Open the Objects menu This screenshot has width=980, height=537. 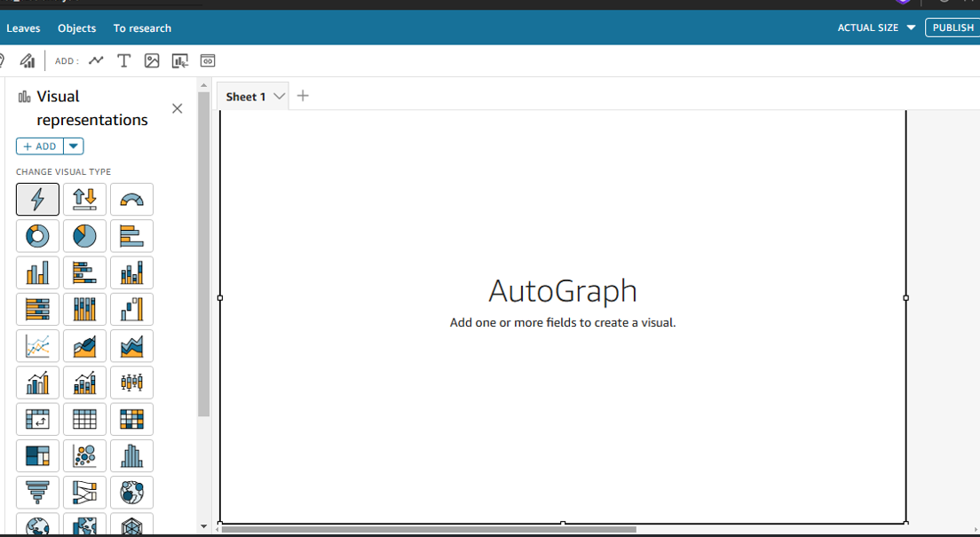(76, 28)
